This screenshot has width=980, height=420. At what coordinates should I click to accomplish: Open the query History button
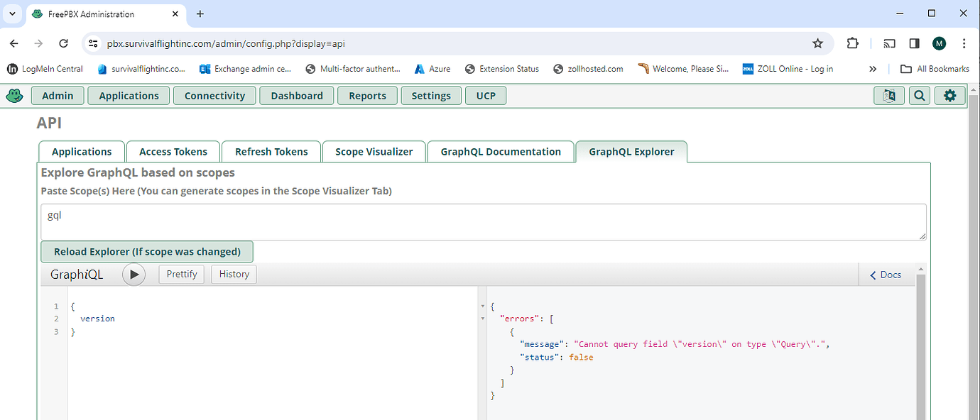[x=234, y=274]
